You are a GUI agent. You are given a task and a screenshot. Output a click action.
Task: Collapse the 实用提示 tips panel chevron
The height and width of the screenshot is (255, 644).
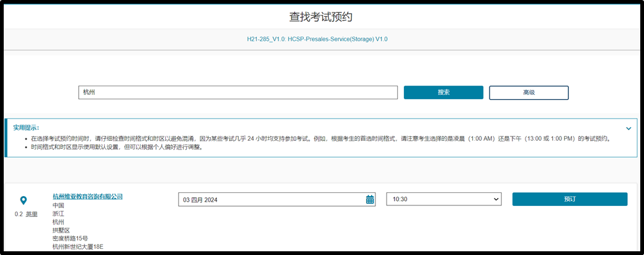(628, 128)
